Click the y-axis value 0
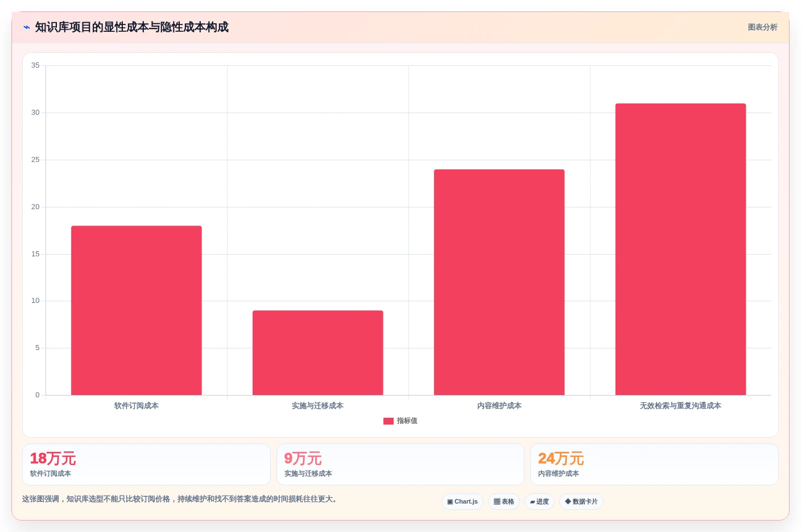The width and height of the screenshot is (801, 532). pyautogui.click(x=38, y=395)
